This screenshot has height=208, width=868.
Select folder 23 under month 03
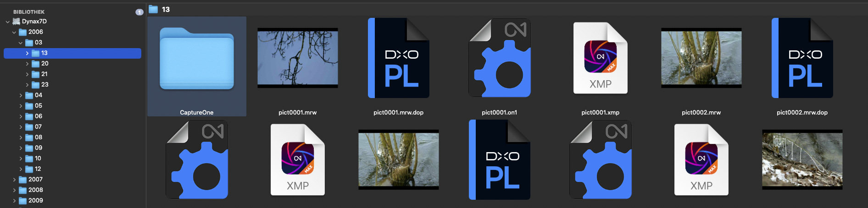[72, 85]
